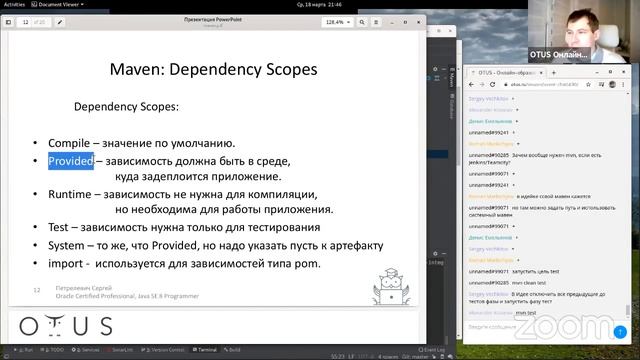This screenshot has width=640, height=360.
Task: Open the Services tool window tab
Action: click(x=85, y=350)
